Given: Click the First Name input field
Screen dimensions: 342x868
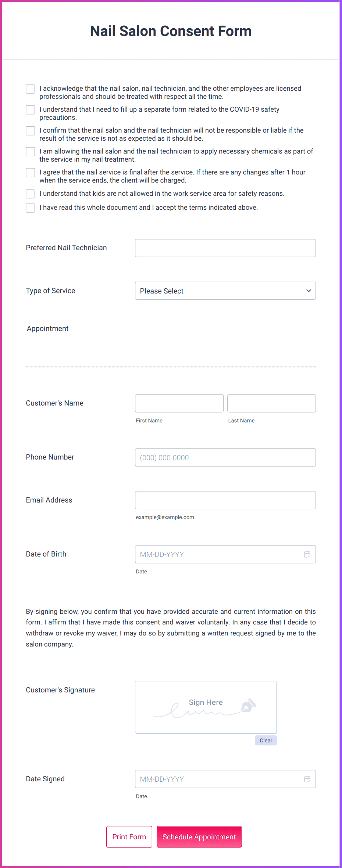Looking at the screenshot, I should (179, 403).
